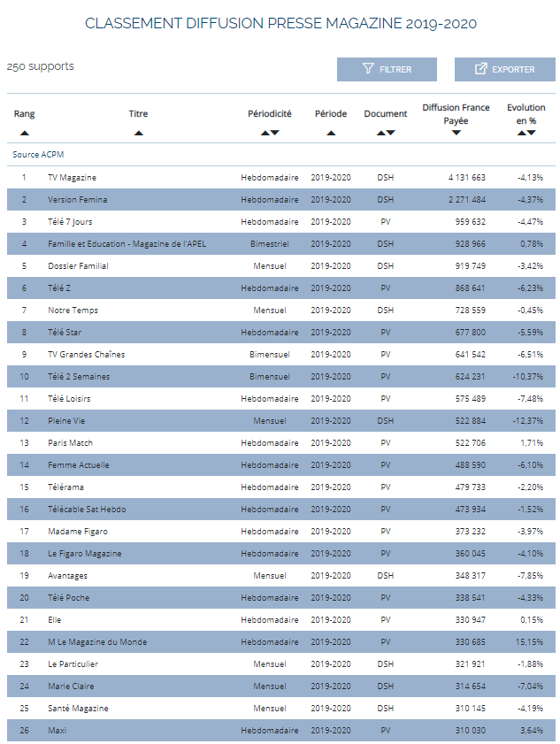Select the Télécable Sat Hebdo title
Viewport: 560px width, 744px height.
[x=87, y=510]
